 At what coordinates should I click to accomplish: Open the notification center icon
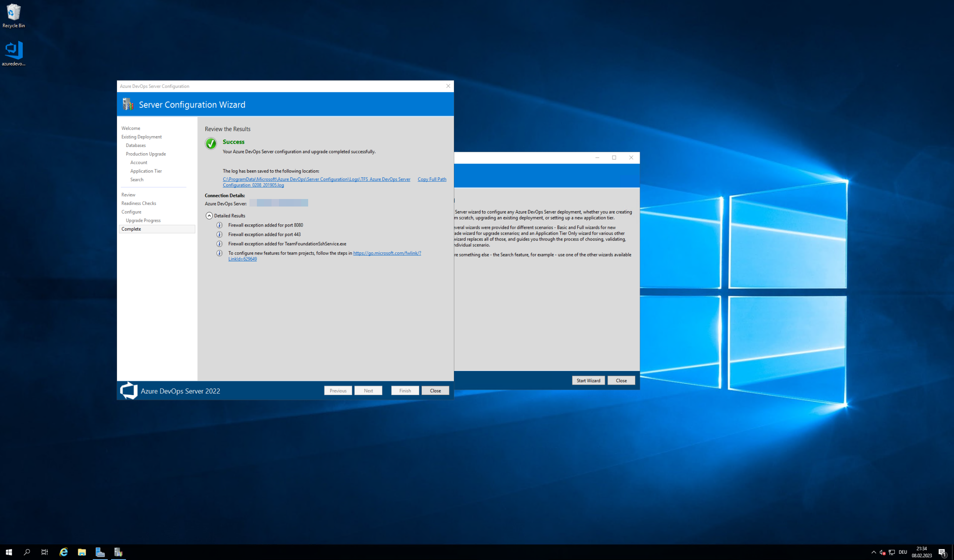[942, 552]
